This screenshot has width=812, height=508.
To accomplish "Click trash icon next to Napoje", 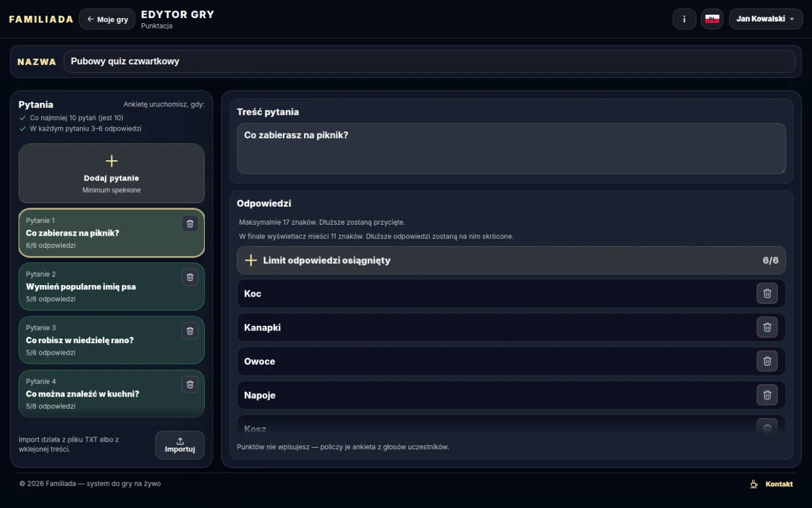I will (x=767, y=395).
